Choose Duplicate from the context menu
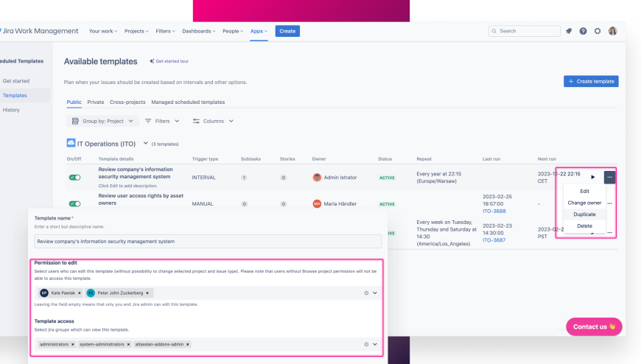The width and height of the screenshot is (641, 364). point(584,214)
